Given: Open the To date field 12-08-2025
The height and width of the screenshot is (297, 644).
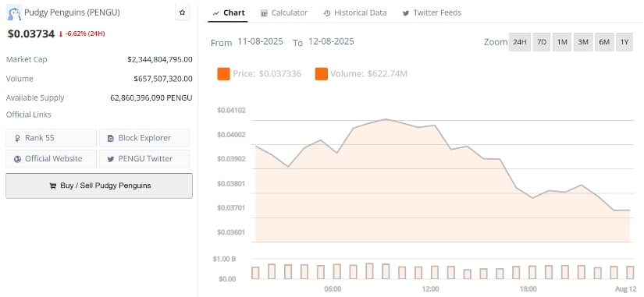Looking at the screenshot, I should 331,41.
